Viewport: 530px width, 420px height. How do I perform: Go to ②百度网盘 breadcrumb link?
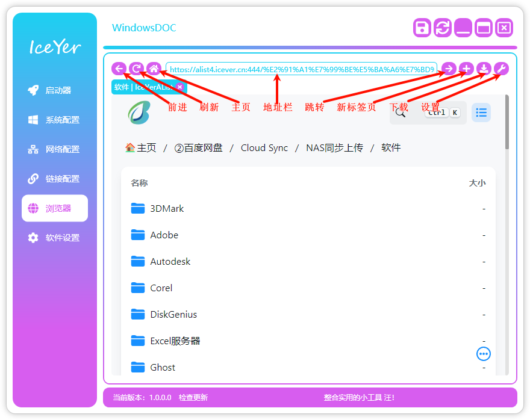(x=198, y=148)
